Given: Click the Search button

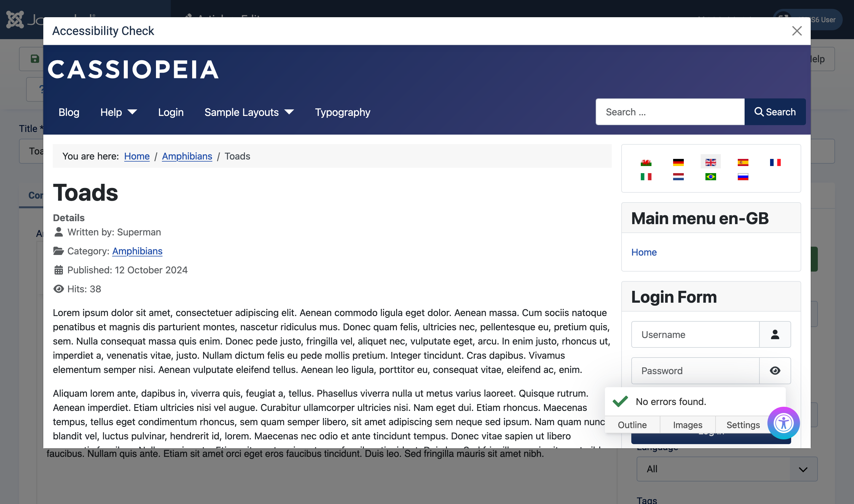Looking at the screenshot, I should pyautogui.click(x=775, y=111).
